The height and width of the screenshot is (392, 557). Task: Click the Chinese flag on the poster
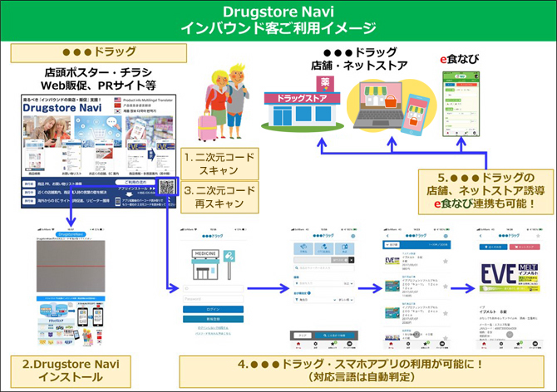pyautogui.click(x=117, y=105)
